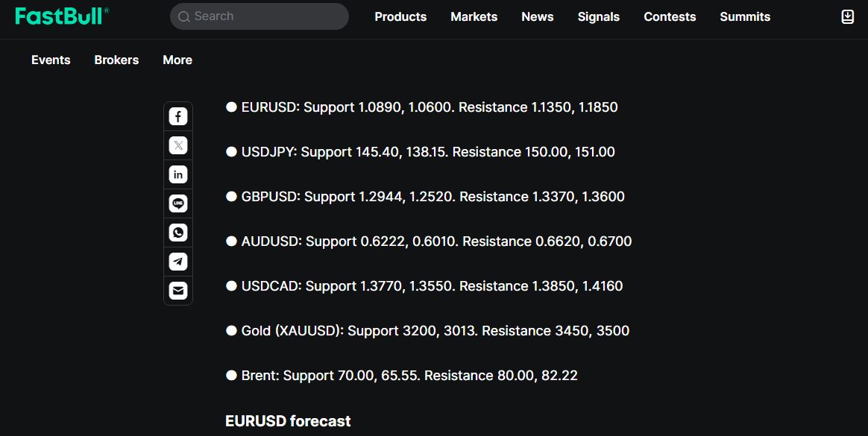Open the Markets menu
The image size is (868, 436).
tap(474, 16)
